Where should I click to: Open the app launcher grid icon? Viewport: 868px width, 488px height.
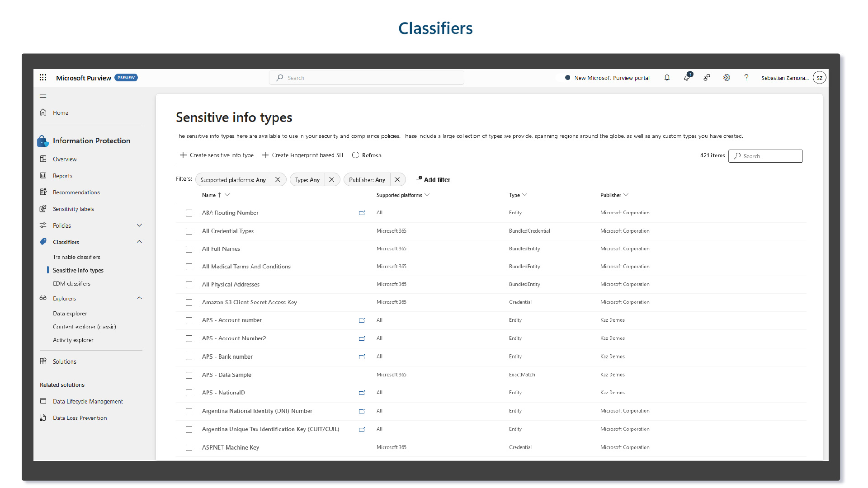click(43, 78)
